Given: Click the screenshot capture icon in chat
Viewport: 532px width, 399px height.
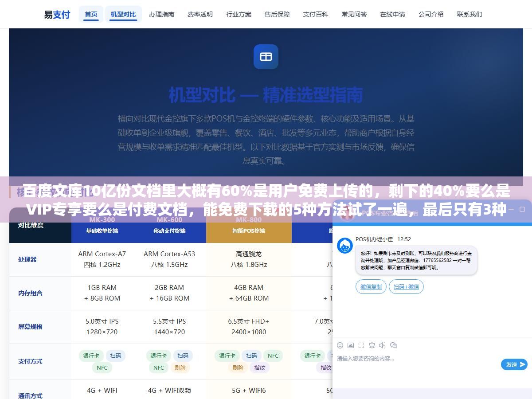Looking at the screenshot, I should point(361,345).
